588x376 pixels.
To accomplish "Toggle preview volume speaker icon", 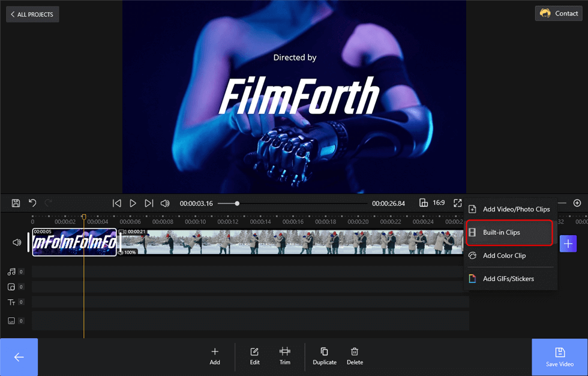I will pyautogui.click(x=165, y=203).
